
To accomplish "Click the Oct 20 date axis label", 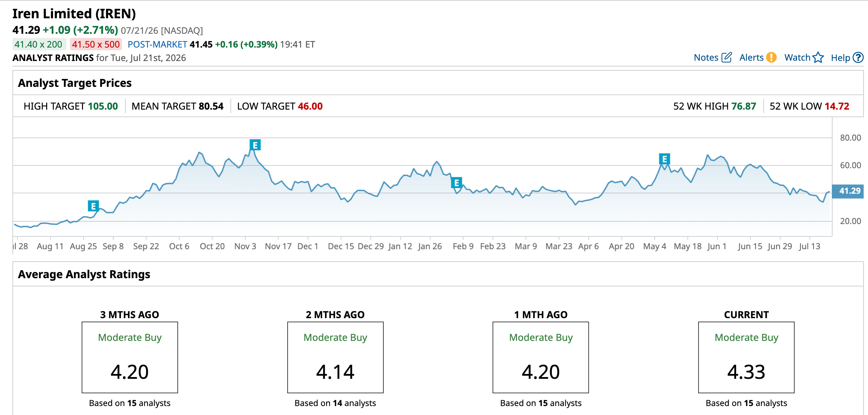I will click(212, 246).
